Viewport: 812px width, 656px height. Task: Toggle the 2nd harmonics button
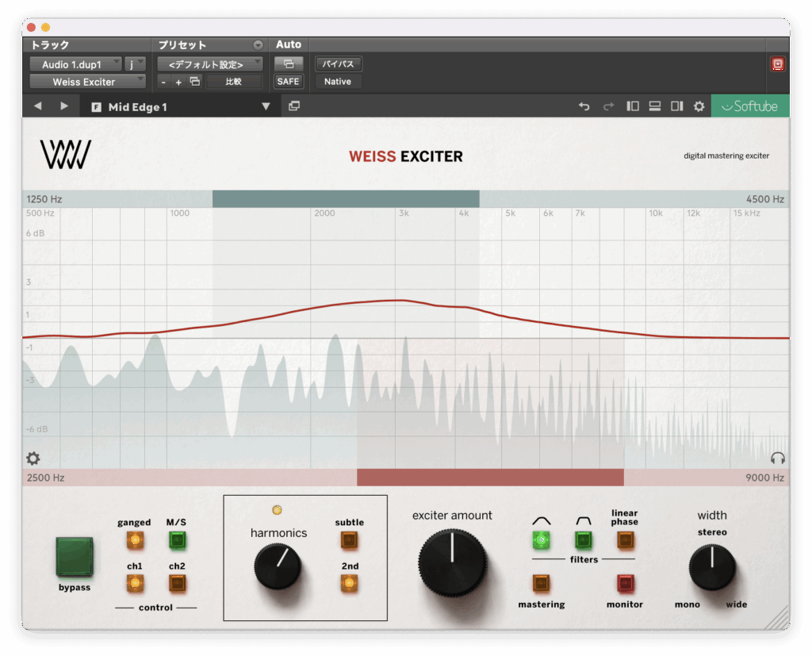350,584
